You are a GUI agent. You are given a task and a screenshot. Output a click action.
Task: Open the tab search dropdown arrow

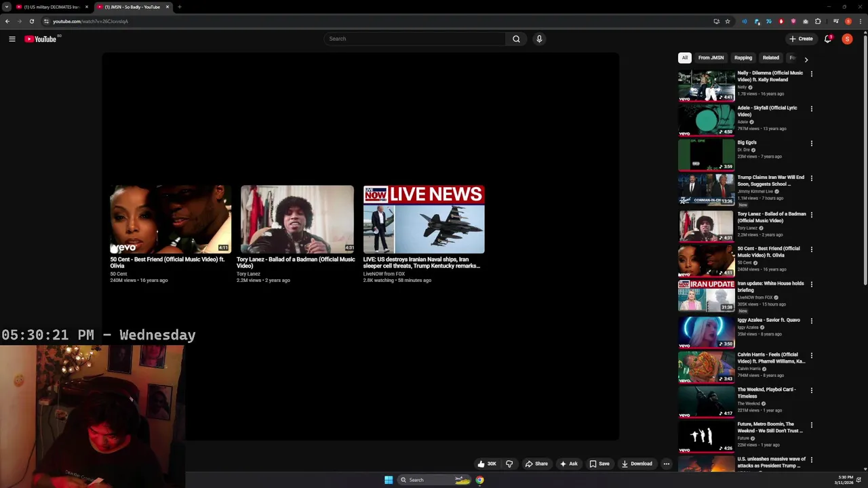7,7
